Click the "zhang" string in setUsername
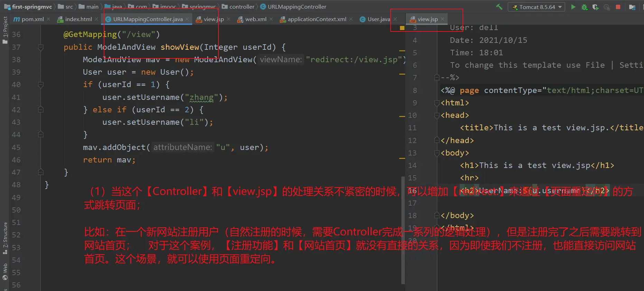This screenshot has width=644, height=291. click(x=202, y=97)
